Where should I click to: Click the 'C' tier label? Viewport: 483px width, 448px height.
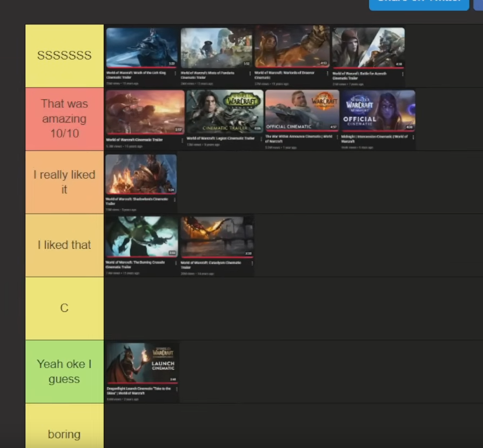click(x=64, y=308)
